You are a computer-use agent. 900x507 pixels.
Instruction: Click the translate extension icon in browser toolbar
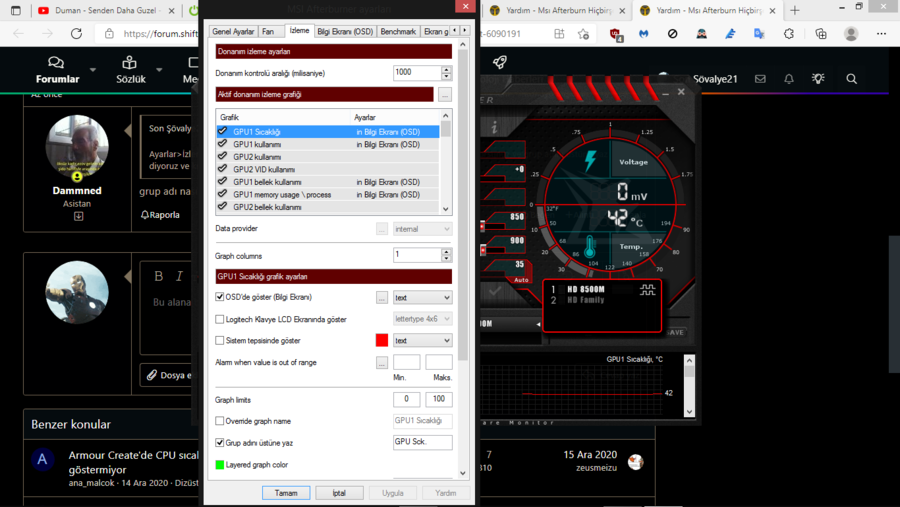click(x=759, y=34)
